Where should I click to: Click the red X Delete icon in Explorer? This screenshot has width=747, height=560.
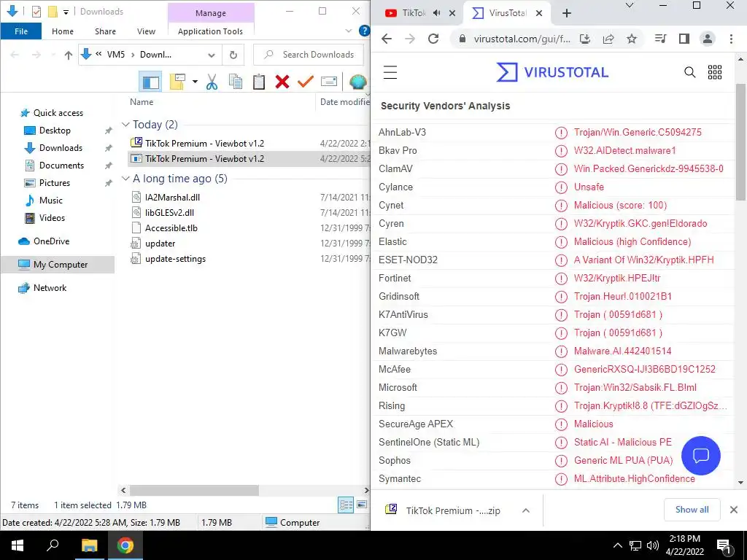(x=282, y=82)
